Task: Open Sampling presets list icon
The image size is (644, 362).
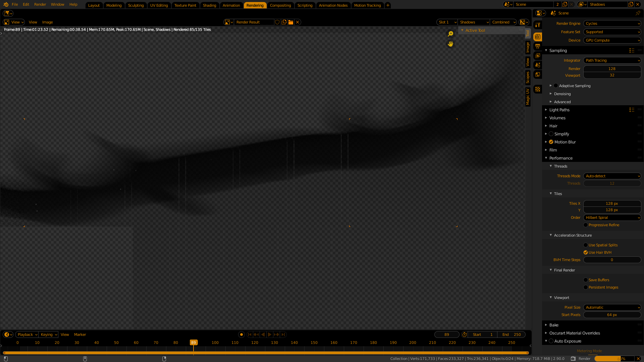Action: [632, 51]
